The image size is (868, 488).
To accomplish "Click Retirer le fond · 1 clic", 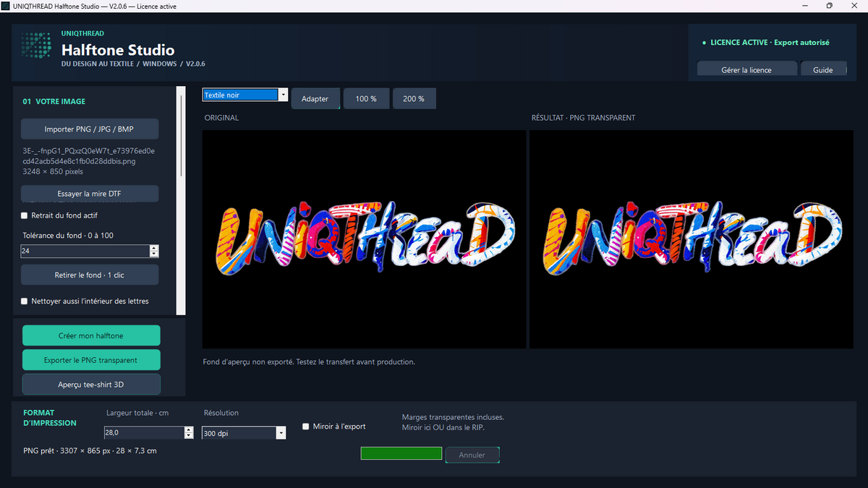I will point(90,275).
